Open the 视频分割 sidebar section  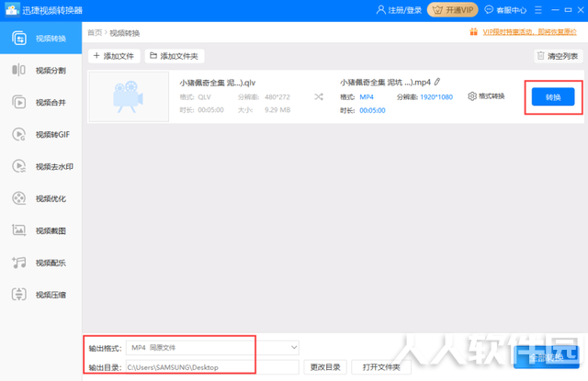(40, 70)
